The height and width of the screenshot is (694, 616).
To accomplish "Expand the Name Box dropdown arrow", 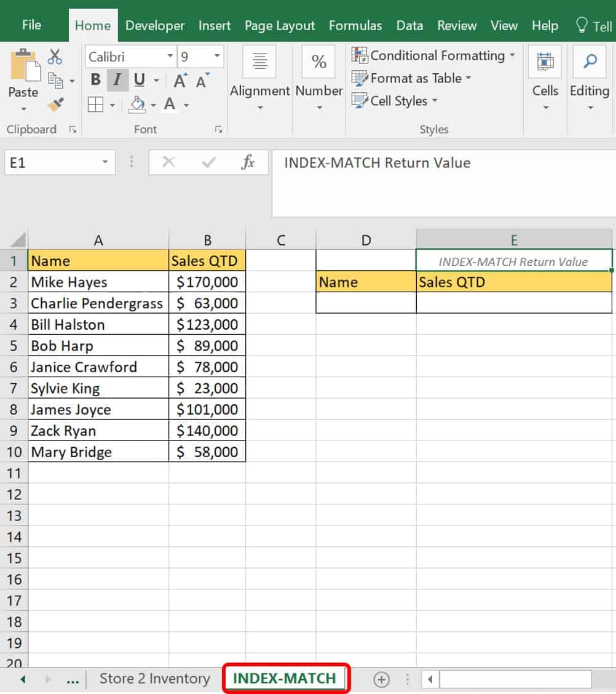I will tap(105, 162).
